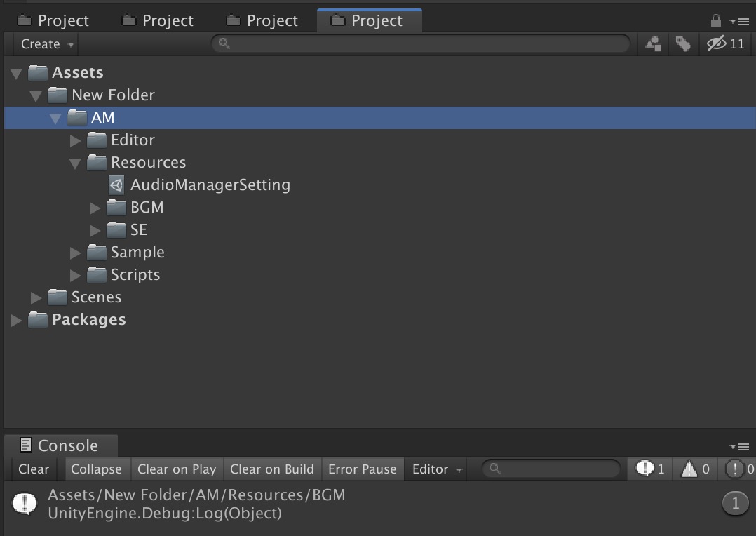Select the AudioManagerSetting asset icon
Viewport: 756px width, 536px height.
point(116,185)
